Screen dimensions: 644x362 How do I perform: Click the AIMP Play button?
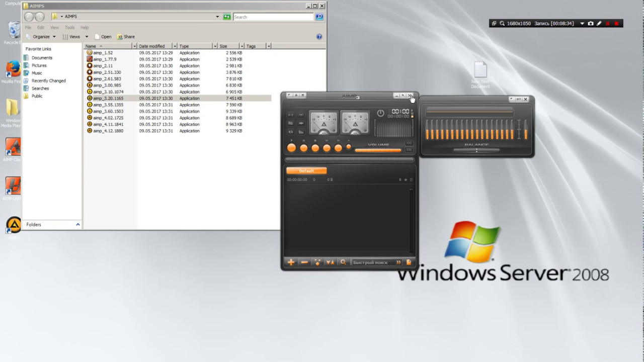(x=291, y=148)
